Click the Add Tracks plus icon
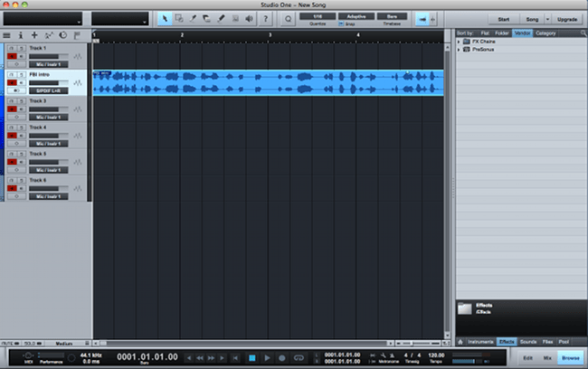 pyautogui.click(x=34, y=35)
